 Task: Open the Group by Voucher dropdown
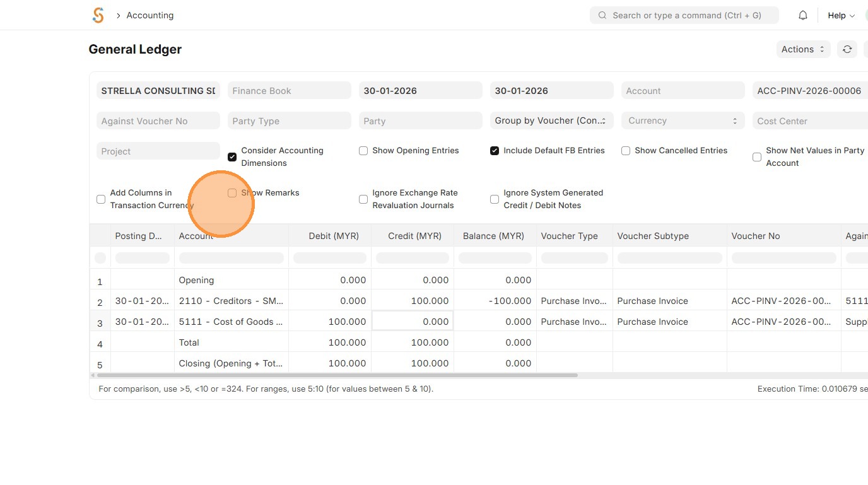(551, 120)
